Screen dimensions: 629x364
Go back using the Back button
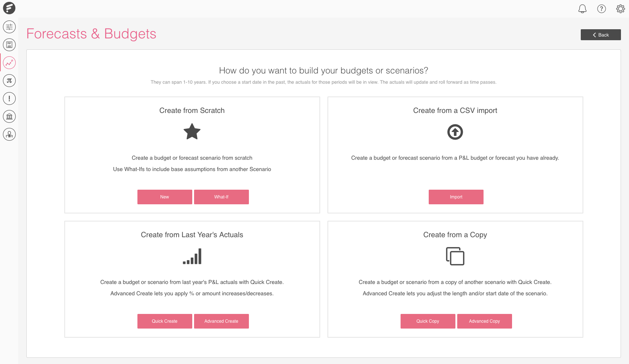(600, 35)
